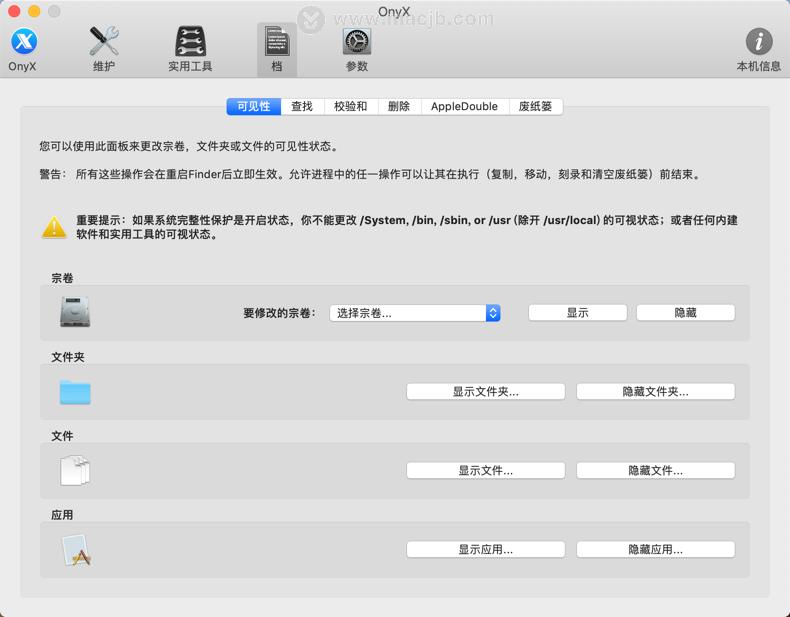This screenshot has height=617, width=790.
Task: Click the 隐藏文件... button
Action: (655, 470)
